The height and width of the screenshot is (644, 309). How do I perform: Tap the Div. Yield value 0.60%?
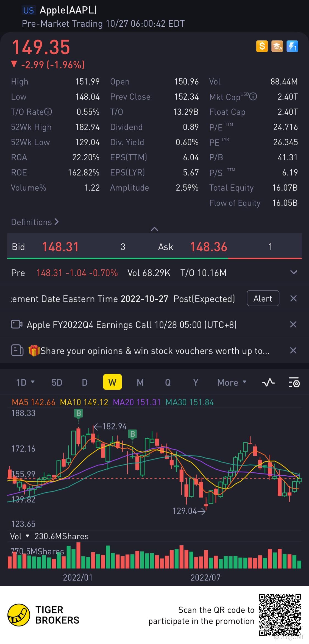point(187,142)
